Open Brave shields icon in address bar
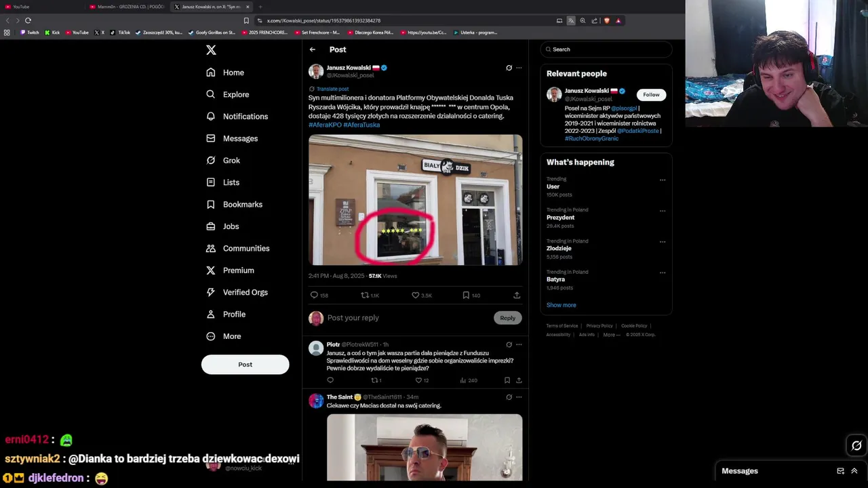 606,20
